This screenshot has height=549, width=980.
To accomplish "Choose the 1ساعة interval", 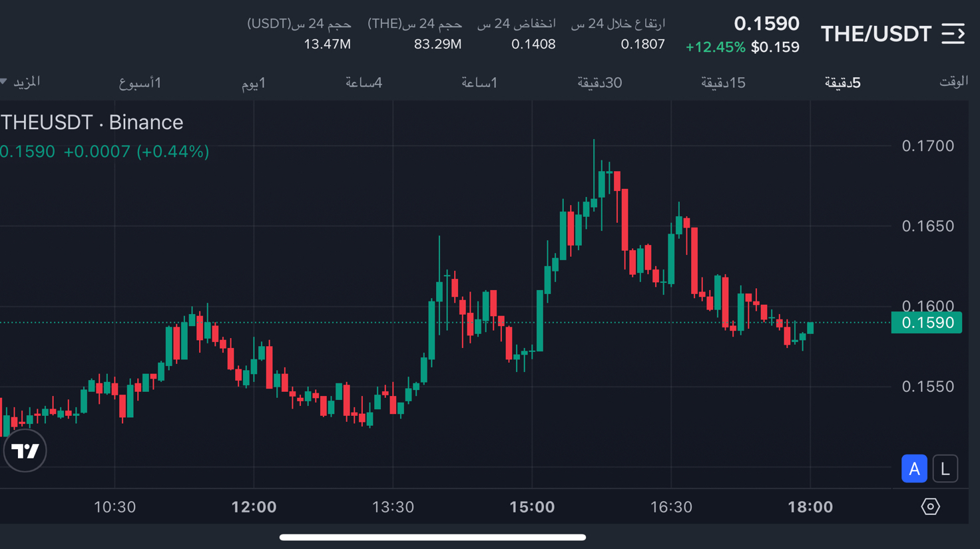I will click(479, 83).
